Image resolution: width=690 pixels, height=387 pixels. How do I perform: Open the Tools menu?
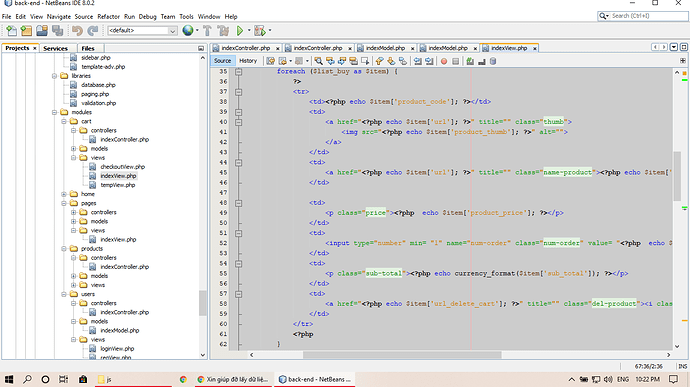pos(186,17)
